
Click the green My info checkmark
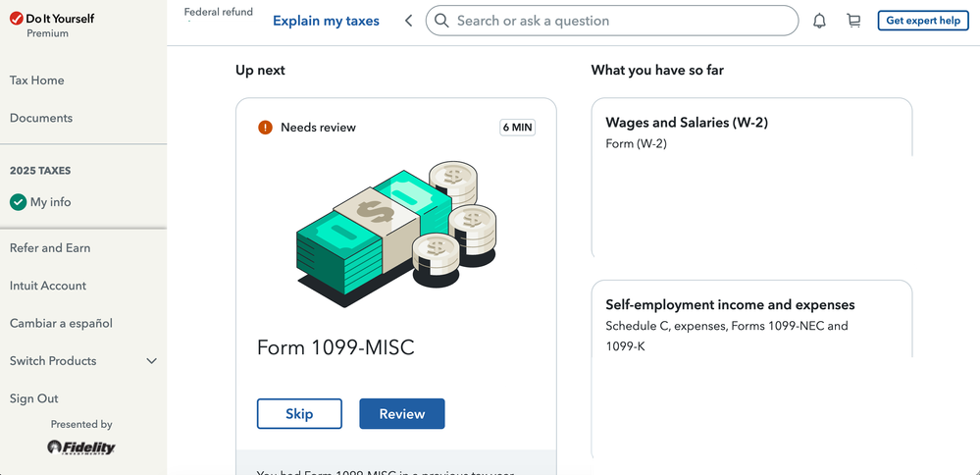tap(18, 202)
